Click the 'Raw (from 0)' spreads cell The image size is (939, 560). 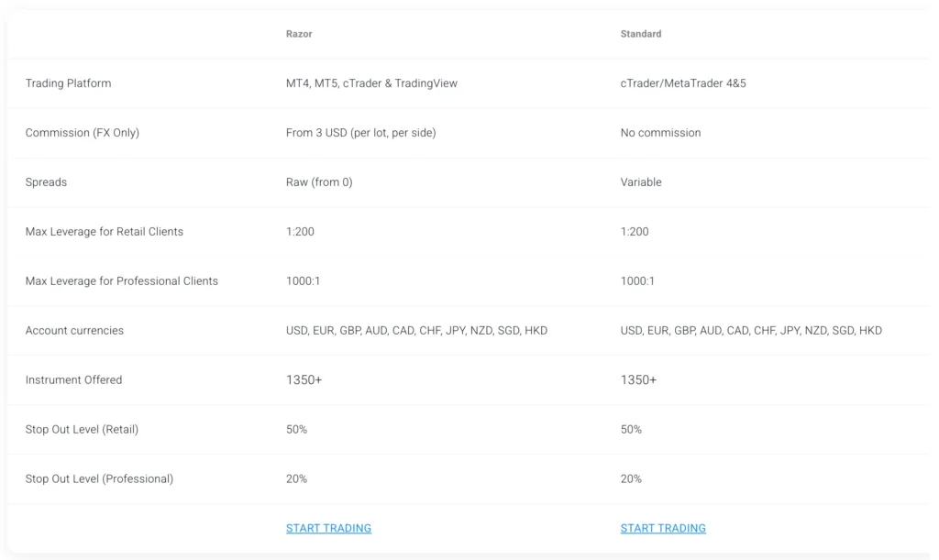319,182
